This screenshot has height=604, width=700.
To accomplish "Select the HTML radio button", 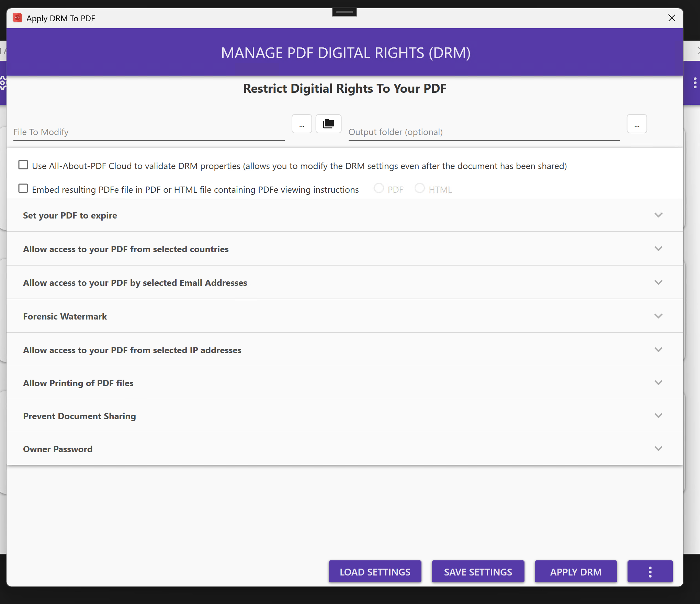I will 419,189.
